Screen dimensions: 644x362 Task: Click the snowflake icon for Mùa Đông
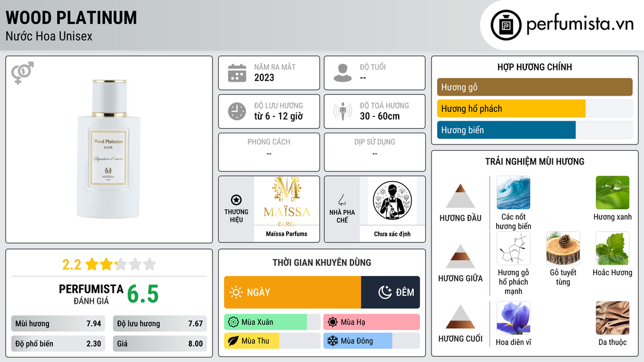(333, 341)
